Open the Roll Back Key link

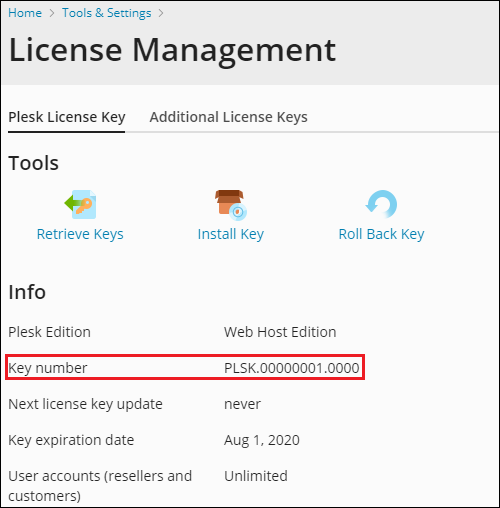[381, 234]
